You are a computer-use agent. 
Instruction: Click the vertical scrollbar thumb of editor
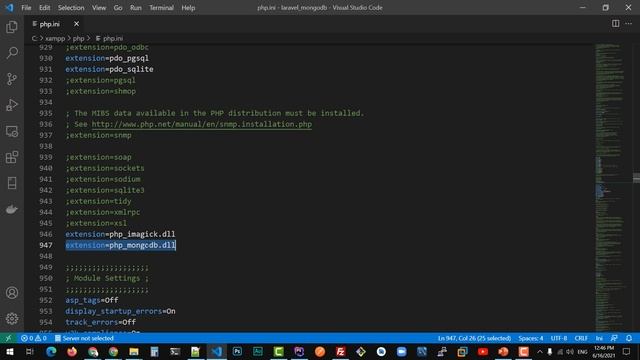[x=636, y=178]
